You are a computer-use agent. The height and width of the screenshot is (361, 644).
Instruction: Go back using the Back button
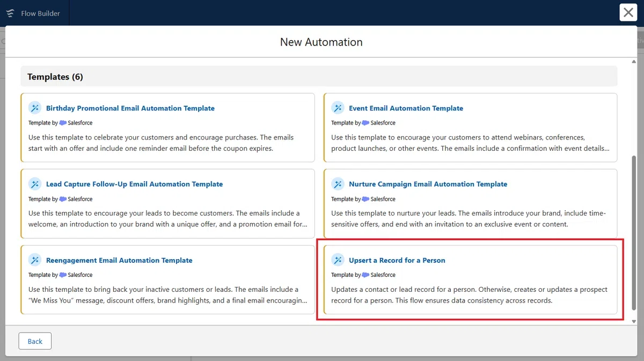(x=35, y=341)
